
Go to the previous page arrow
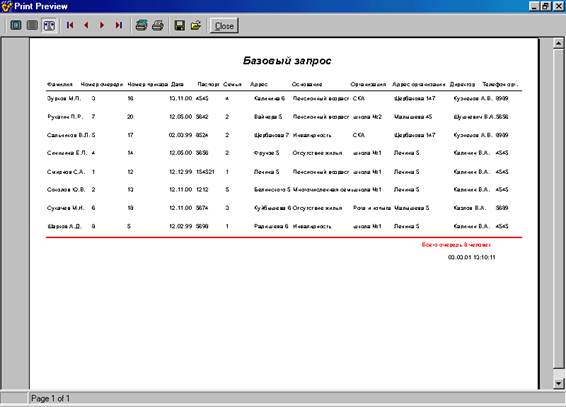[86, 25]
